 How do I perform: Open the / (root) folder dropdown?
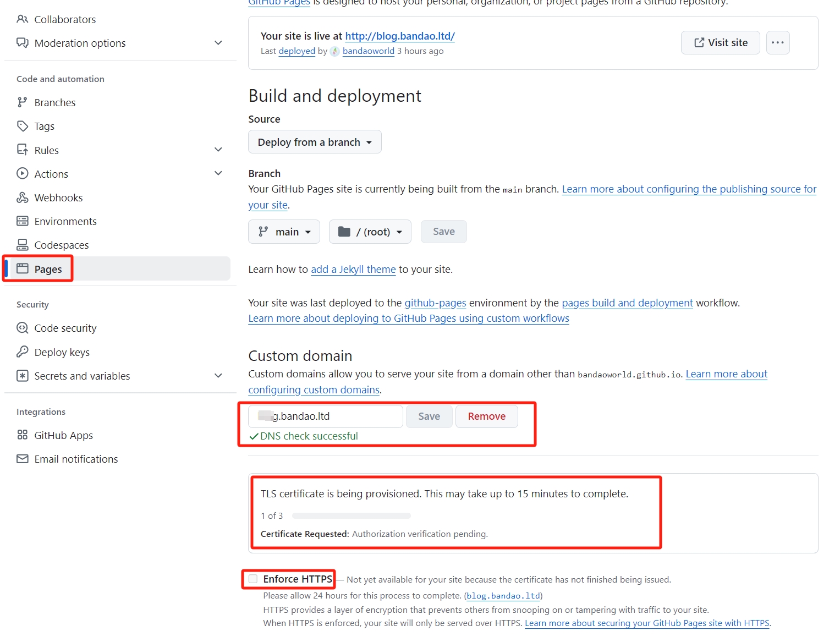[370, 232]
